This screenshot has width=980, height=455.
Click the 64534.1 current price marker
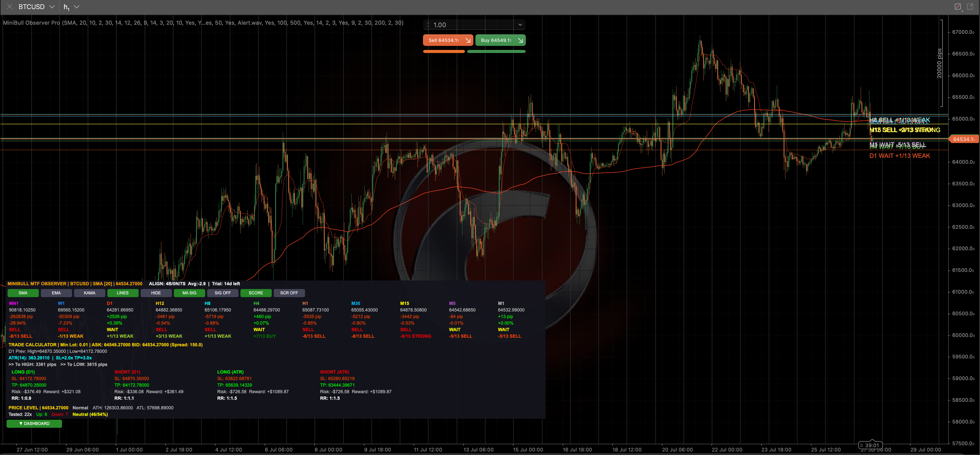tap(964, 139)
